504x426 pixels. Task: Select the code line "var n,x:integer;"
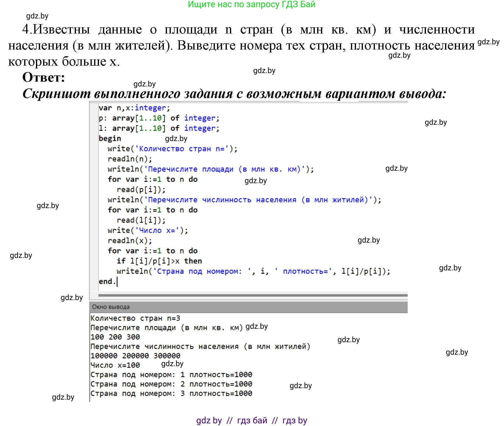coord(134,108)
